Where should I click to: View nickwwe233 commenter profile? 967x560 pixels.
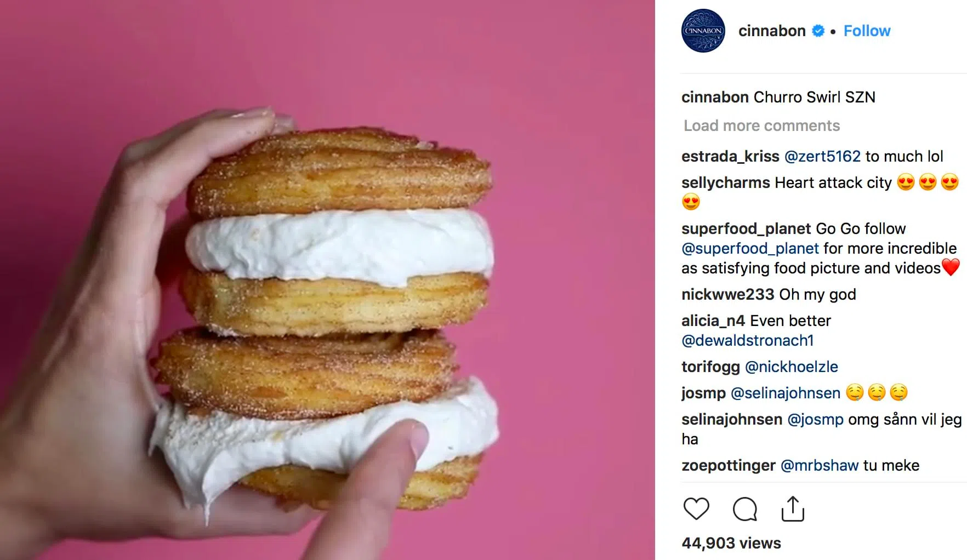[727, 294]
